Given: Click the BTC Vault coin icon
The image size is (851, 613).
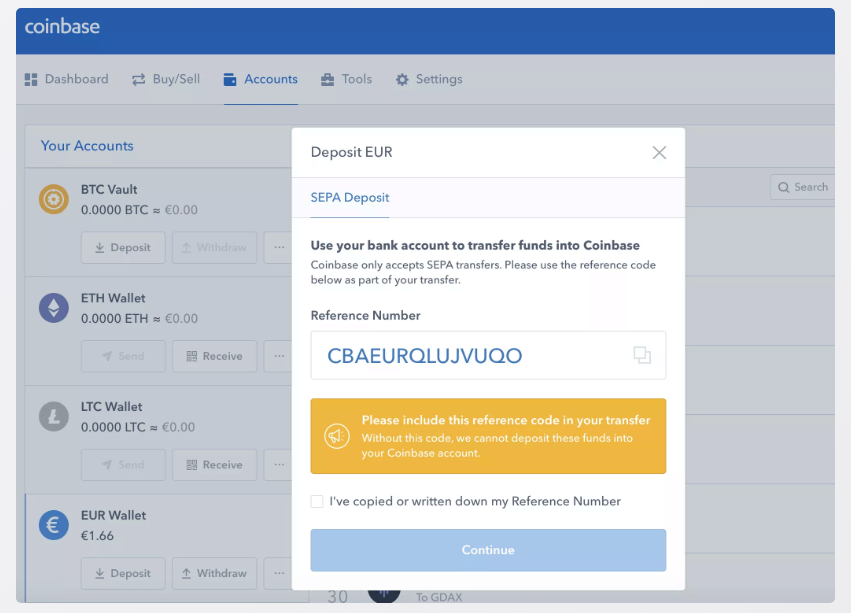Looking at the screenshot, I should coord(54,199).
